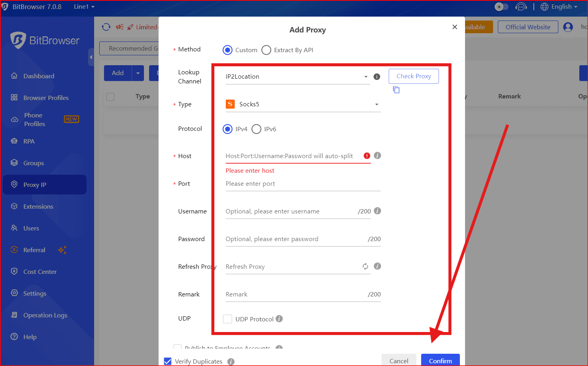Enable the UDP Protocol checkbox

click(228, 319)
